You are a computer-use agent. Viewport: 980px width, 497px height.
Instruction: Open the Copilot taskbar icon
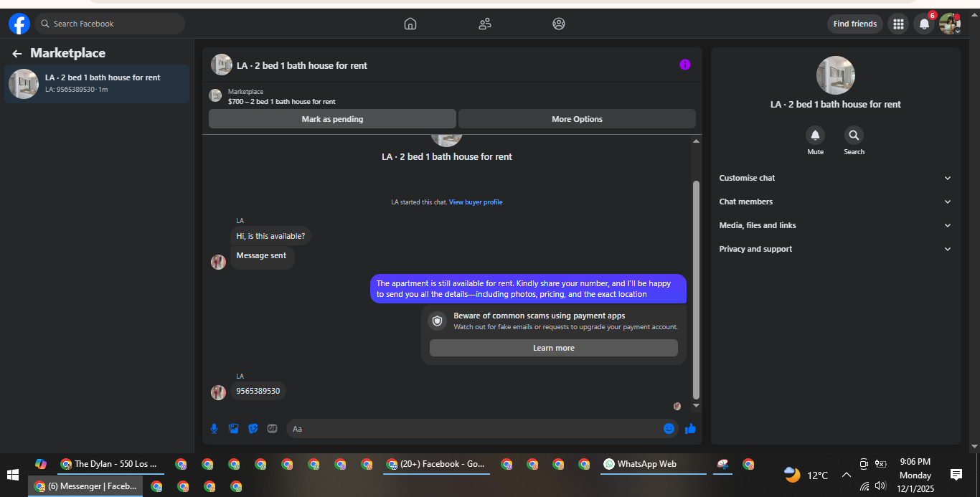tap(40, 464)
